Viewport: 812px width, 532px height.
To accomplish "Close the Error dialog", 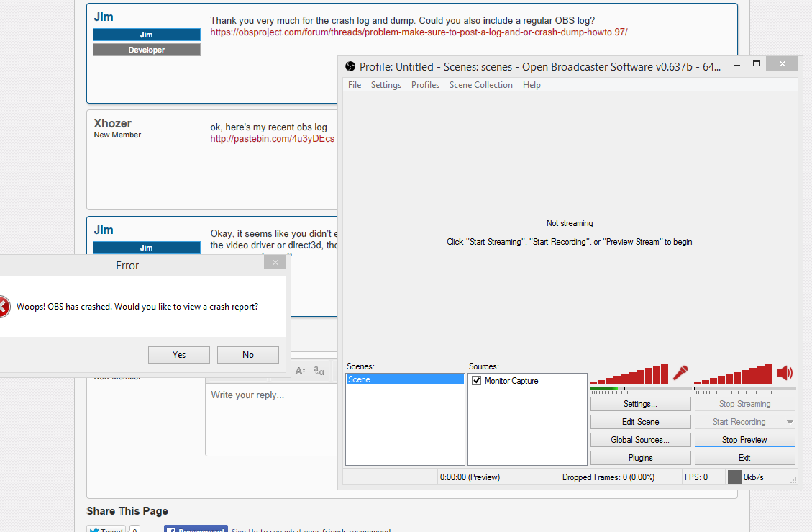I will [275, 262].
